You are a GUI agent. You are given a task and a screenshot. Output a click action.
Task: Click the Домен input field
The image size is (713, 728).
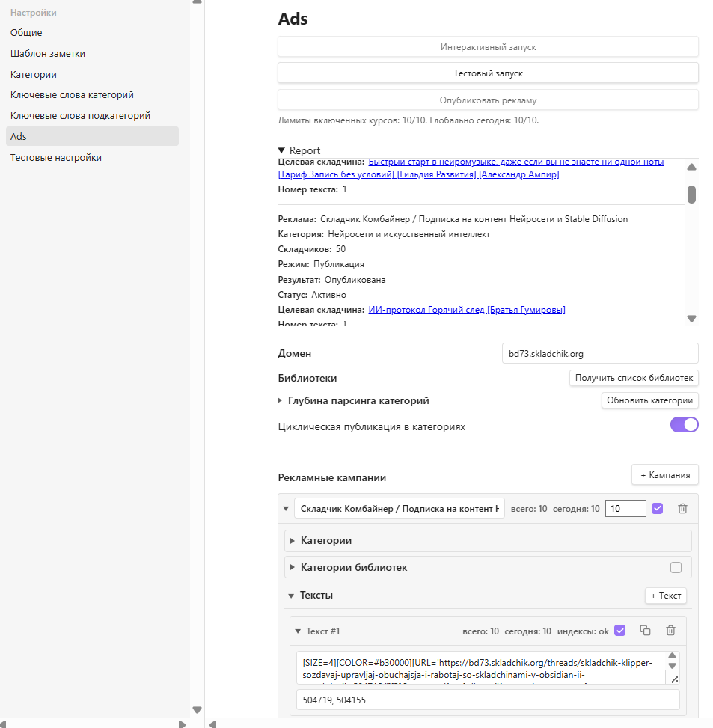tap(600, 353)
